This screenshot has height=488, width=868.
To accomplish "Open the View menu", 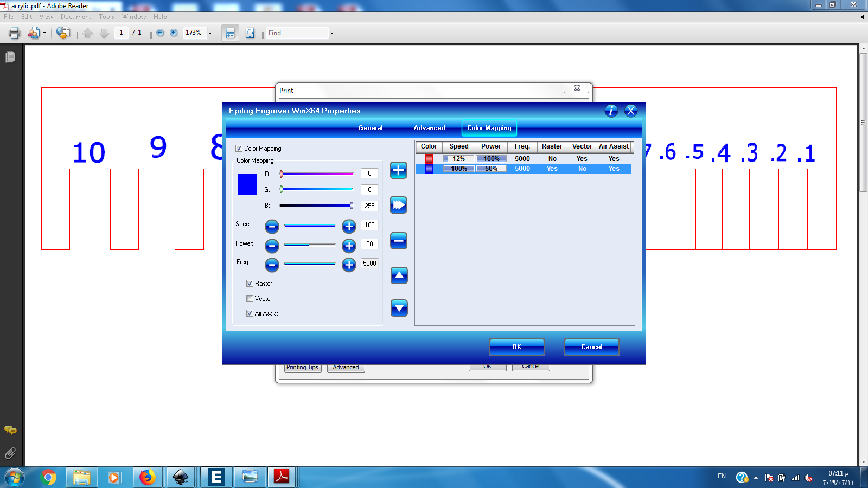I will 46,17.
